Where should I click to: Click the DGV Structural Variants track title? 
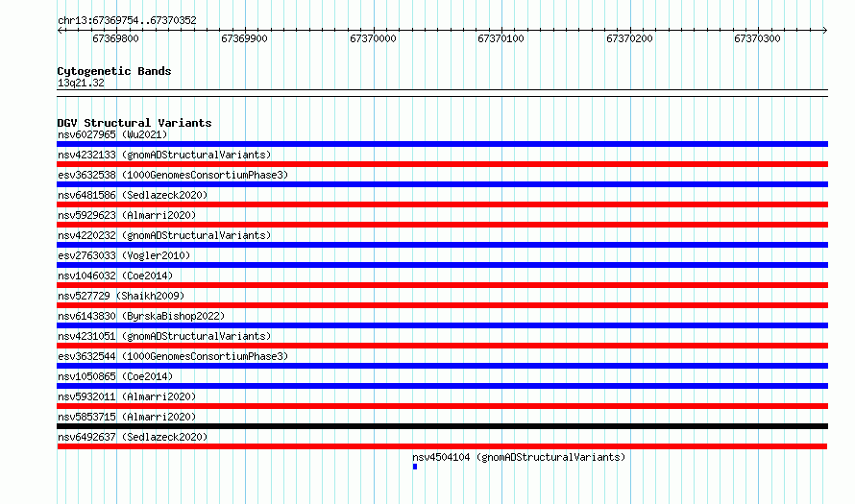pos(134,123)
